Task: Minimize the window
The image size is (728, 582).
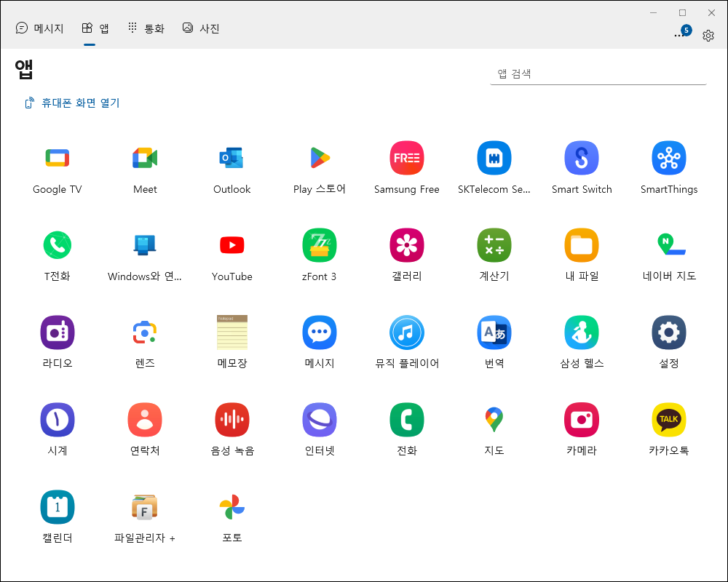Action: [653, 13]
